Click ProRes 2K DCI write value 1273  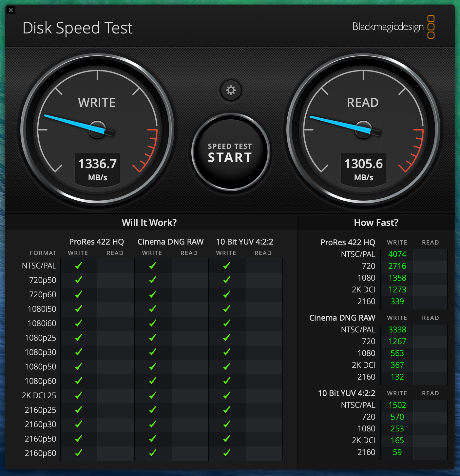click(x=397, y=289)
